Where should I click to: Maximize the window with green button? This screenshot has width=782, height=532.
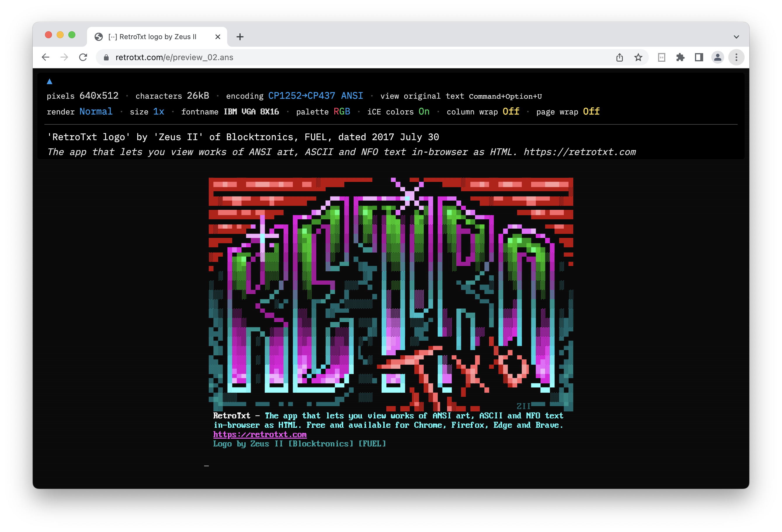pos(72,35)
